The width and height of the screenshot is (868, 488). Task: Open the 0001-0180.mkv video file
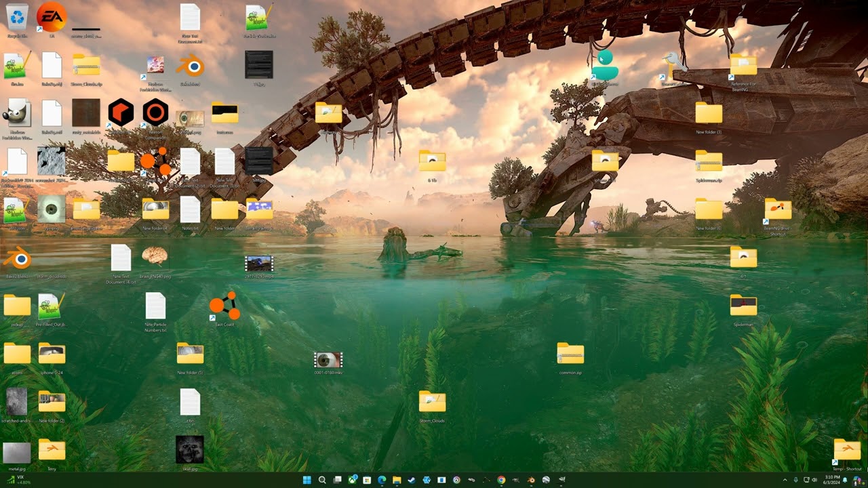328,360
